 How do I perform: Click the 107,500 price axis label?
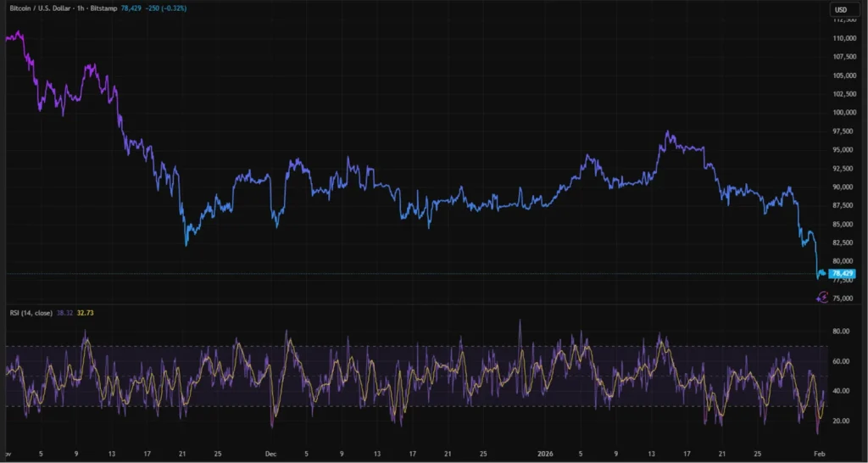[844, 57]
